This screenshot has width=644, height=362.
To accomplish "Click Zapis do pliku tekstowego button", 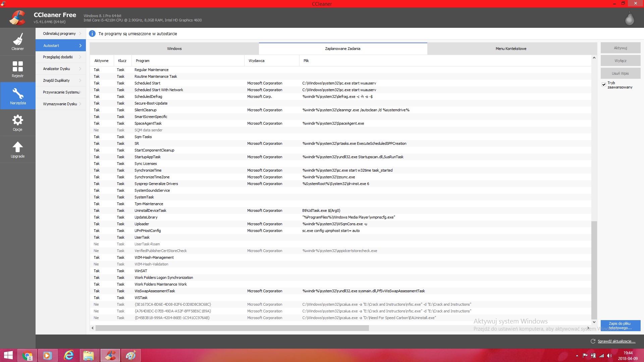I will (621, 325).
